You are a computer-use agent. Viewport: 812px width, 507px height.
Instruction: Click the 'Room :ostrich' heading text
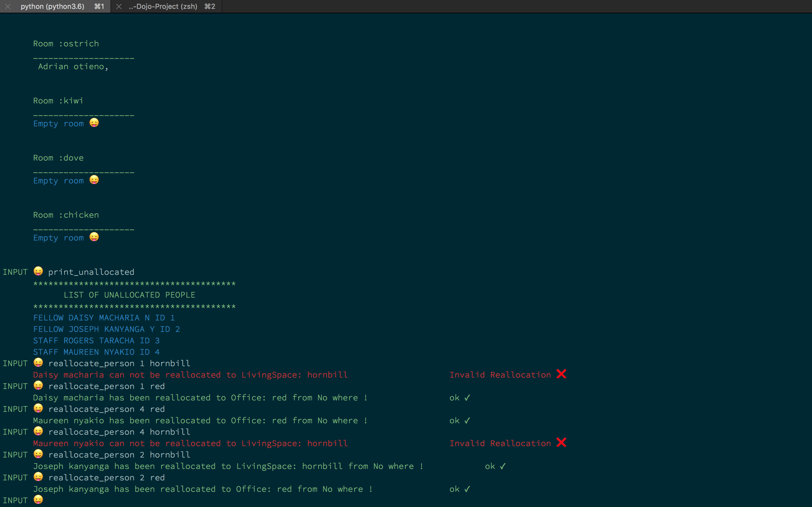point(66,43)
